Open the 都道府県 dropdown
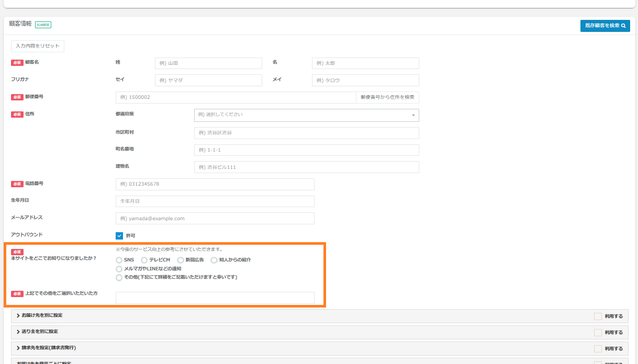The width and height of the screenshot is (638, 364). click(x=306, y=115)
